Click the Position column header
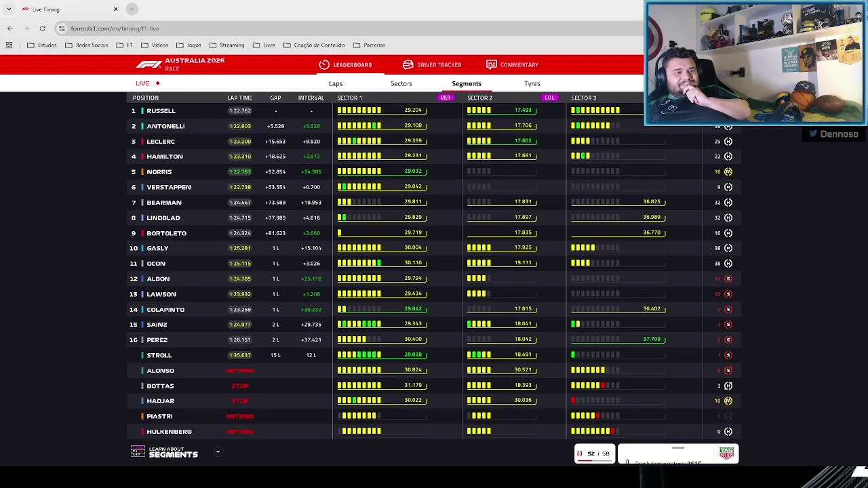 point(145,98)
